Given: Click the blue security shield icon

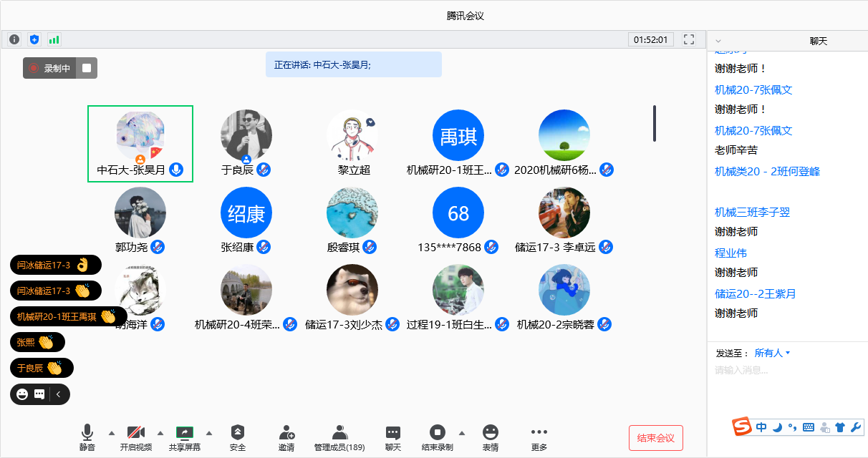Looking at the screenshot, I should [34, 39].
